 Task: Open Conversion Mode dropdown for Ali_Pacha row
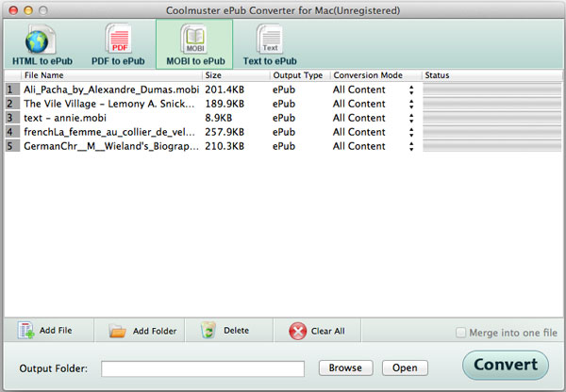[411, 90]
